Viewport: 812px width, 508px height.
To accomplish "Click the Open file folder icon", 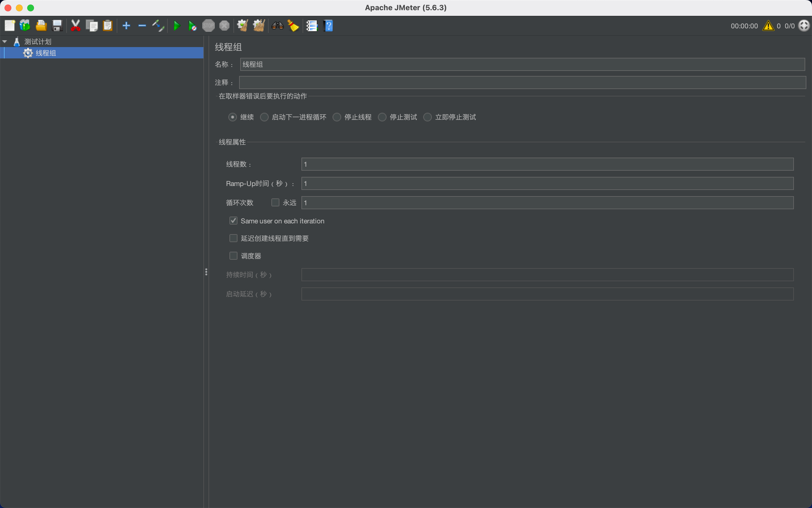I will click(41, 26).
